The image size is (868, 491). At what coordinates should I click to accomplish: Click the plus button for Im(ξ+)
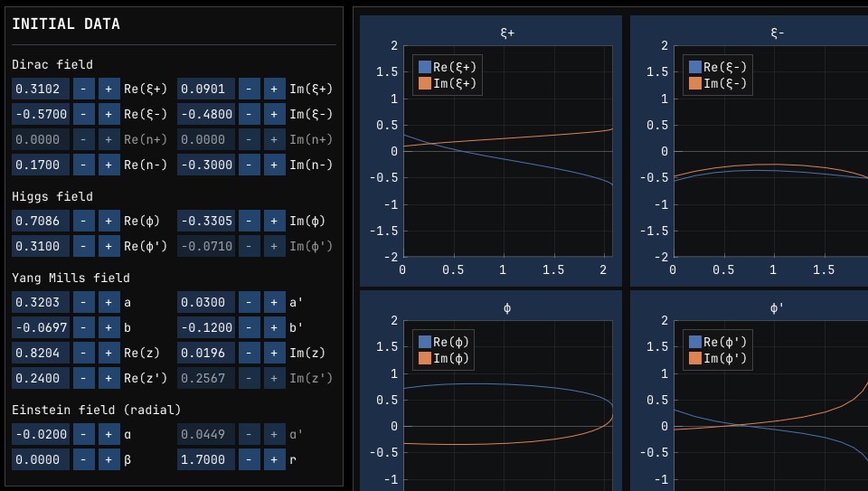pos(275,89)
